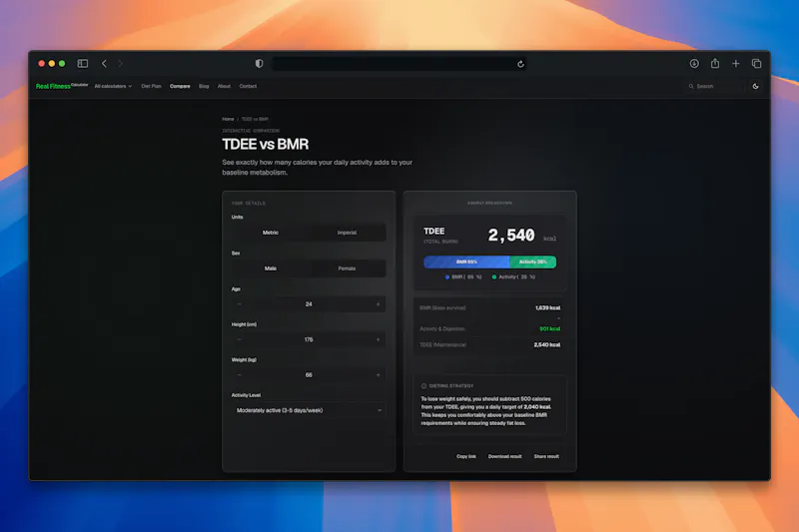Increase Weight with plus button
799x532 pixels.
(x=378, y=375)
